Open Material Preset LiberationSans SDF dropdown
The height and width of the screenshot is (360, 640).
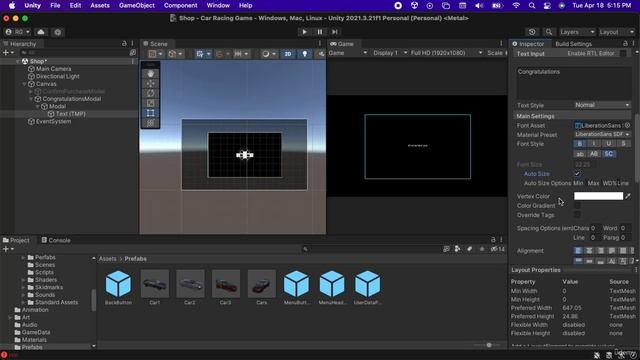point(602,134)
